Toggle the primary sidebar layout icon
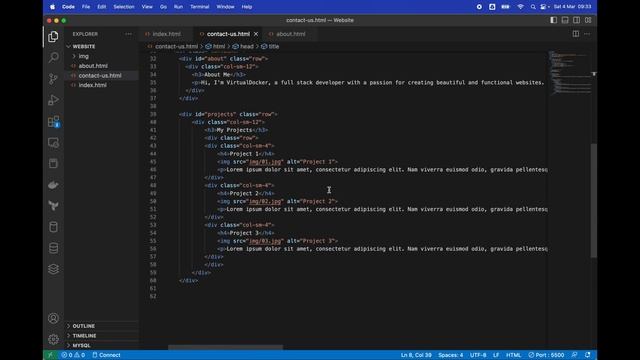This screenshot has height=360, width=640. 553,20
